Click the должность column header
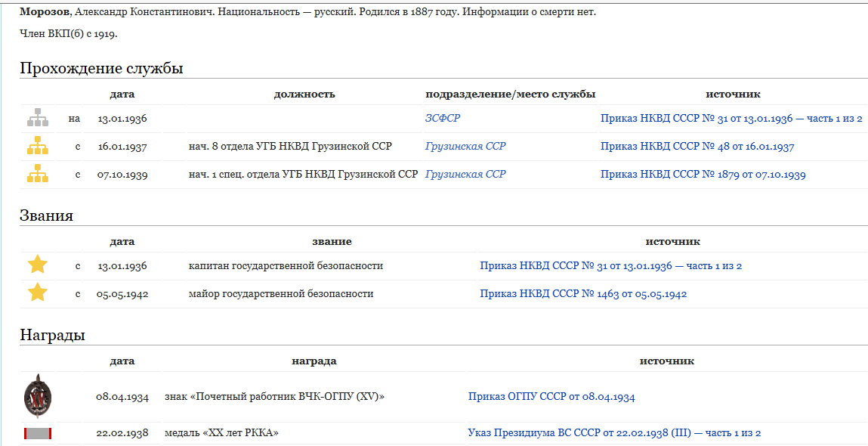Image resolution: width=868 pixels, height=446 pixels. [304, 94]
